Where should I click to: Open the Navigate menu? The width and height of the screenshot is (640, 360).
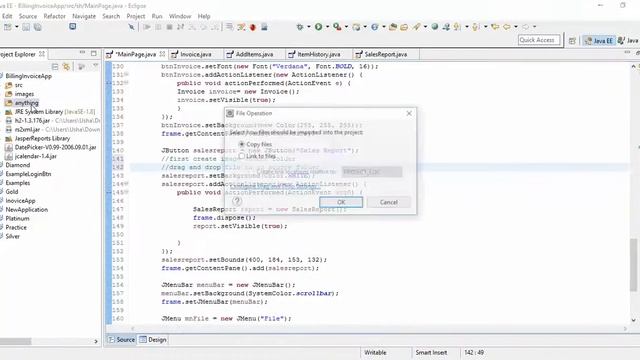click(x=84, y=16)
